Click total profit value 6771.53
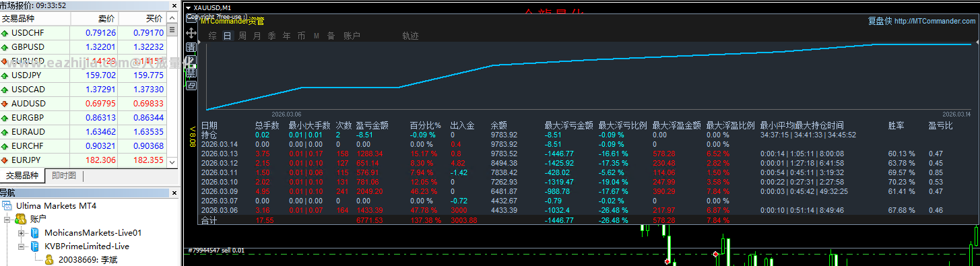This screenshot has height=266, width=980. click(x=370, y=220)
